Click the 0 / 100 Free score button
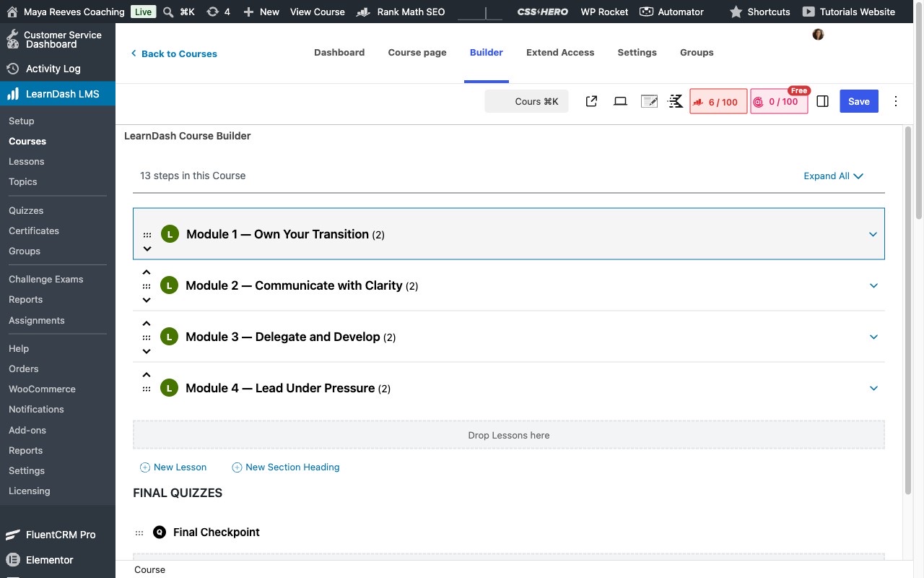Image resolution: width=924 pixels, height=578 pixels. (779, 102)
